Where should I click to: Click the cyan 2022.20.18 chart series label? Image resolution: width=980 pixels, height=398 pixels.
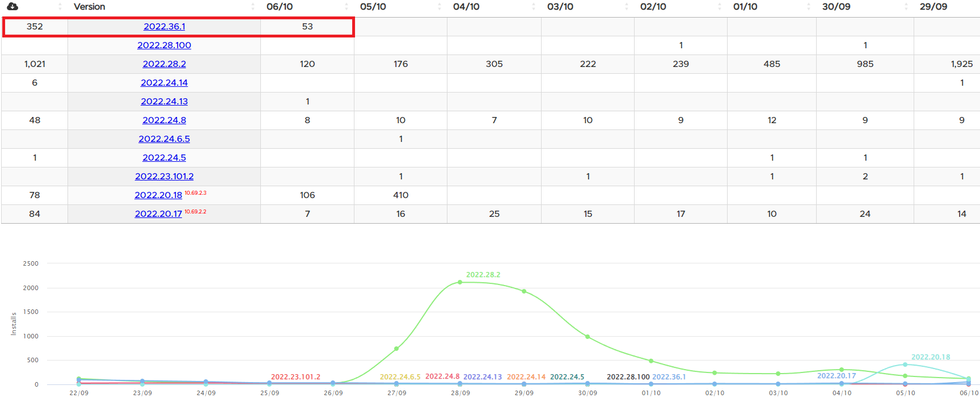pos(931,357)
